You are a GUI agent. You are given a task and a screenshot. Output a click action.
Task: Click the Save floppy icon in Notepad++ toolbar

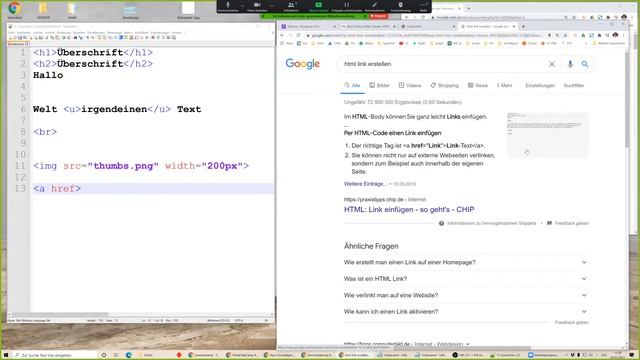pos(20,38)
